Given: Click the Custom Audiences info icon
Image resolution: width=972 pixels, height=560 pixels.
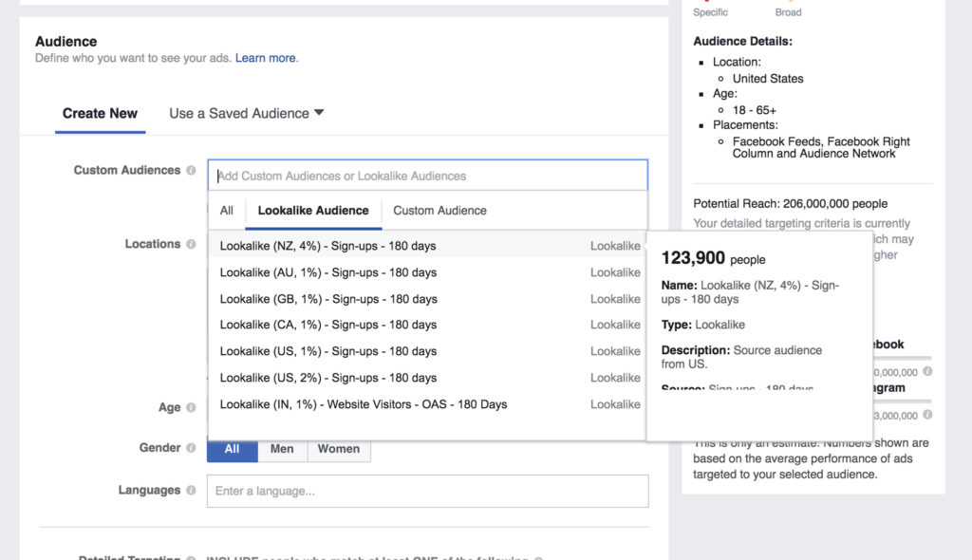Looking at the screenshot, I should [191, 170].
